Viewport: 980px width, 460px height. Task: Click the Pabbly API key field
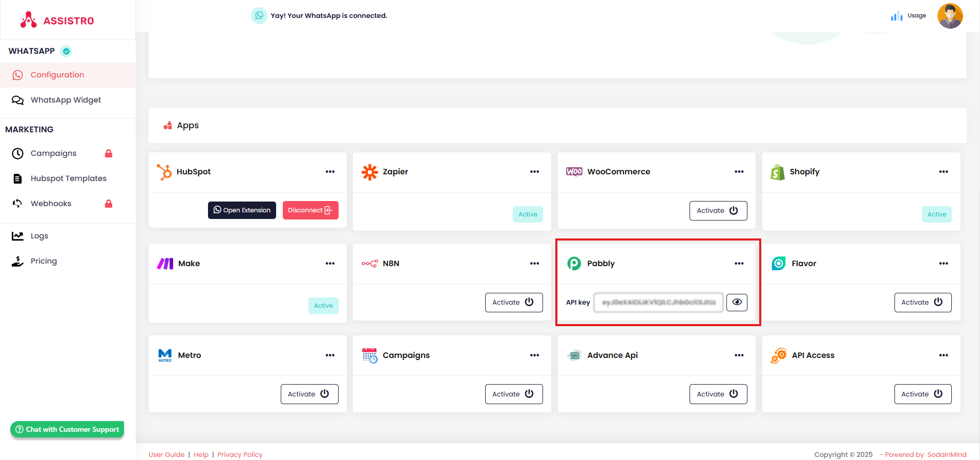[658, 303]
